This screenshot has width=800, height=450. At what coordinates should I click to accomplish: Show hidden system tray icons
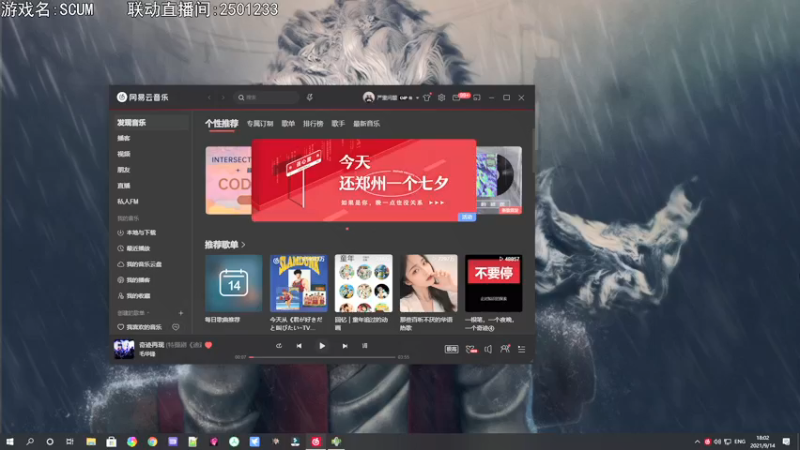[x=697, y=441]
